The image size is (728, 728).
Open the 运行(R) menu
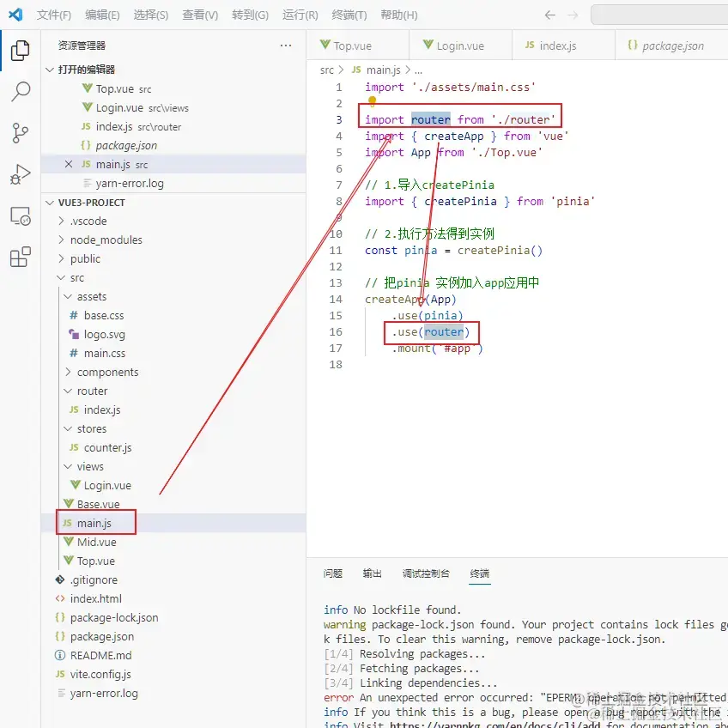[300, 15]
